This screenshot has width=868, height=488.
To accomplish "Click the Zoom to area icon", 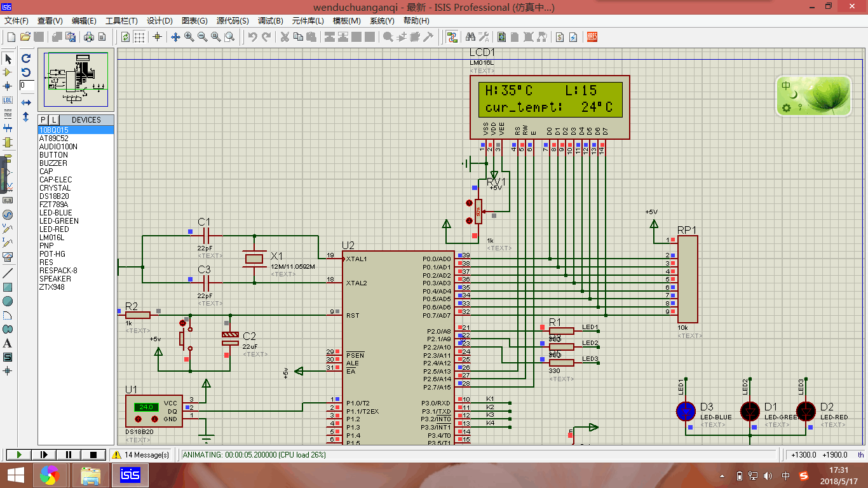I will (x=229, y=37).
